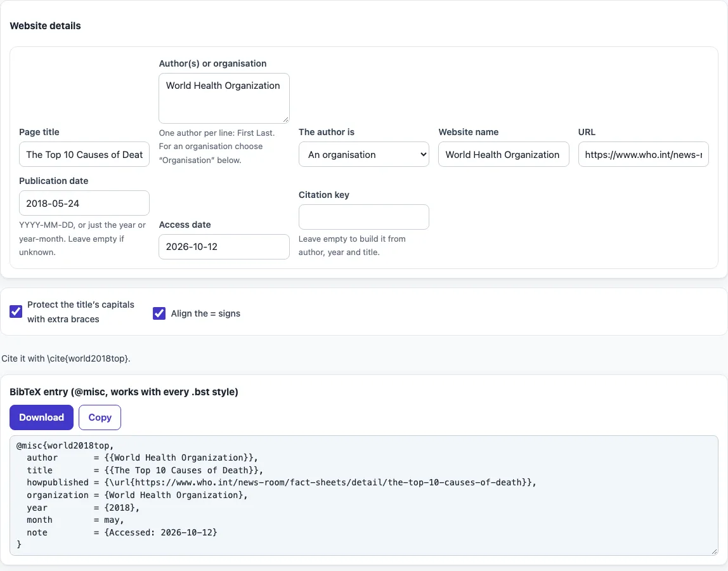Click the 'Cite it with \cite{world2018top}.' text
The width and height of the screenshot is (728, 571).
click(x=66, y=358)
